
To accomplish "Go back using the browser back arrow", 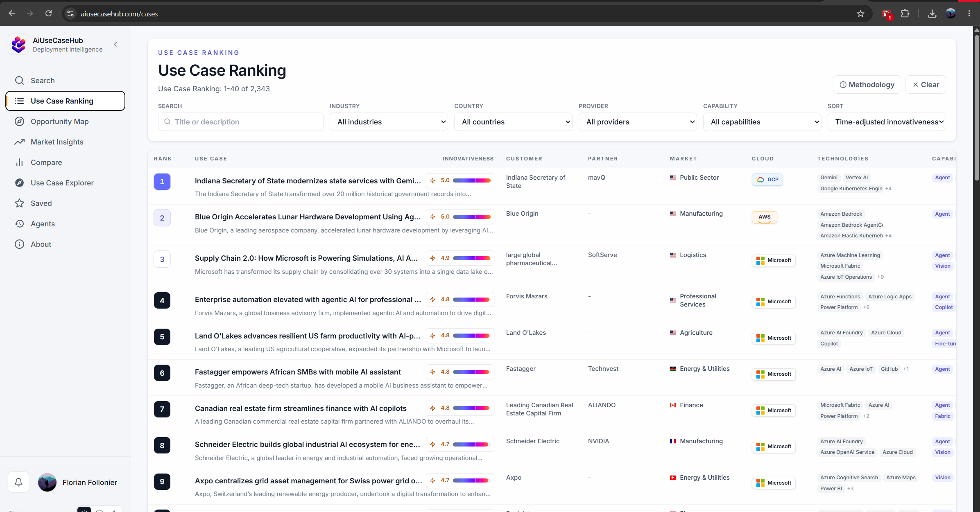I will 12,14.
